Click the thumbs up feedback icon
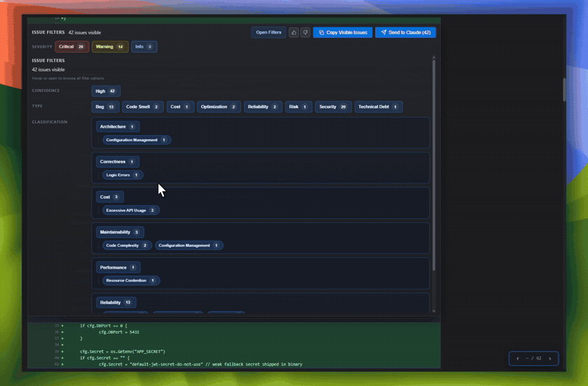 point(293,33)
